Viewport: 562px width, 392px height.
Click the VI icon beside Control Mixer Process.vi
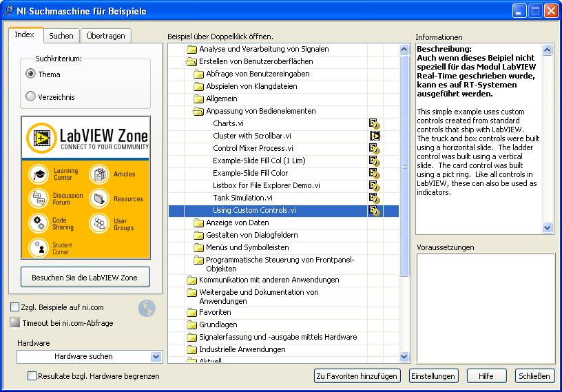(374, 149)
